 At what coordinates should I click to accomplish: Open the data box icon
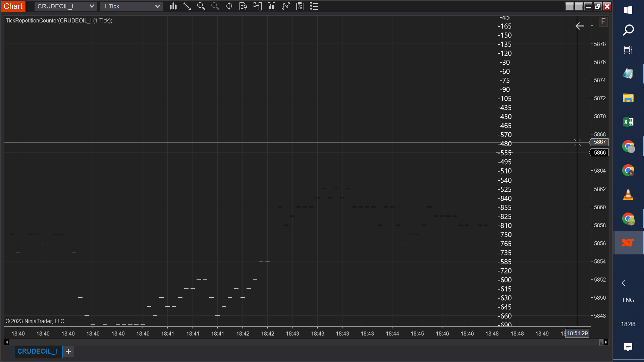(243, 6)
